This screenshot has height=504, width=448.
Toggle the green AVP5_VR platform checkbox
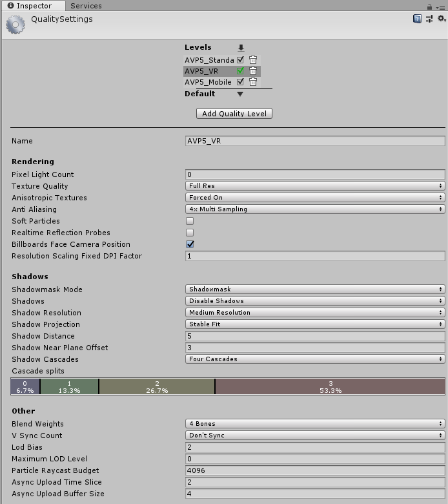240,70
